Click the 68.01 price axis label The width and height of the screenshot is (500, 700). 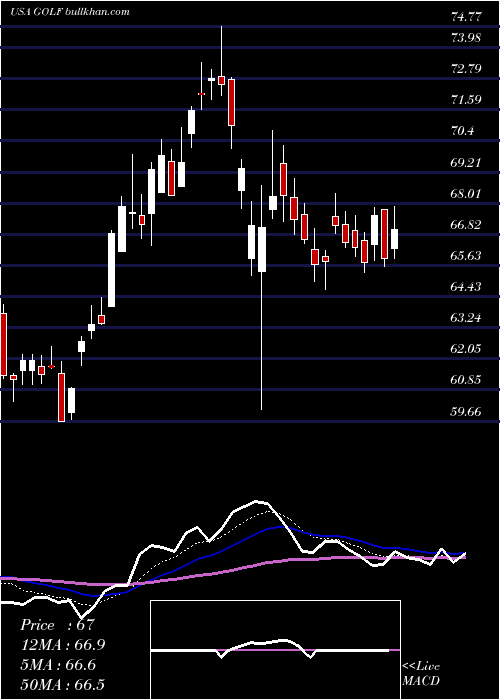[466, 193]
